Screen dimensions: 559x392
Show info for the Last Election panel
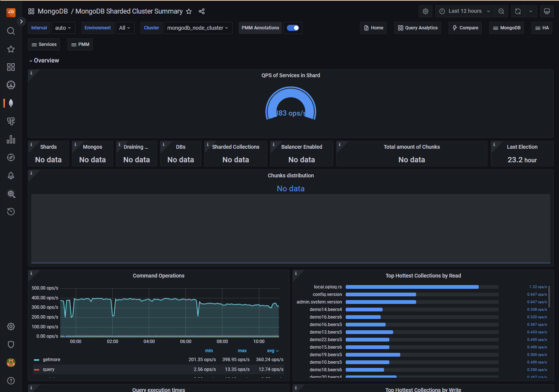(x=494, y=145)
